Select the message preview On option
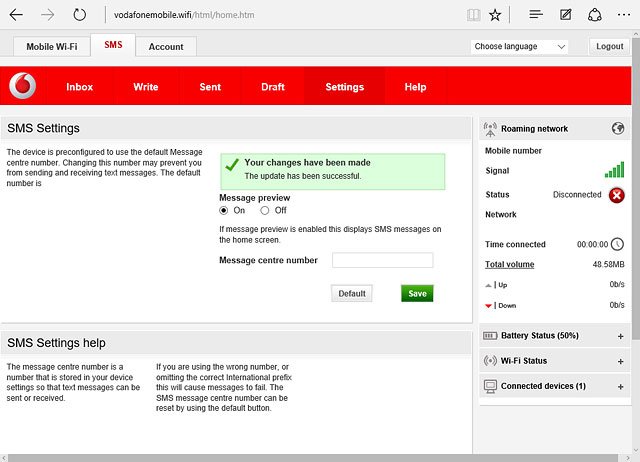 223,211
